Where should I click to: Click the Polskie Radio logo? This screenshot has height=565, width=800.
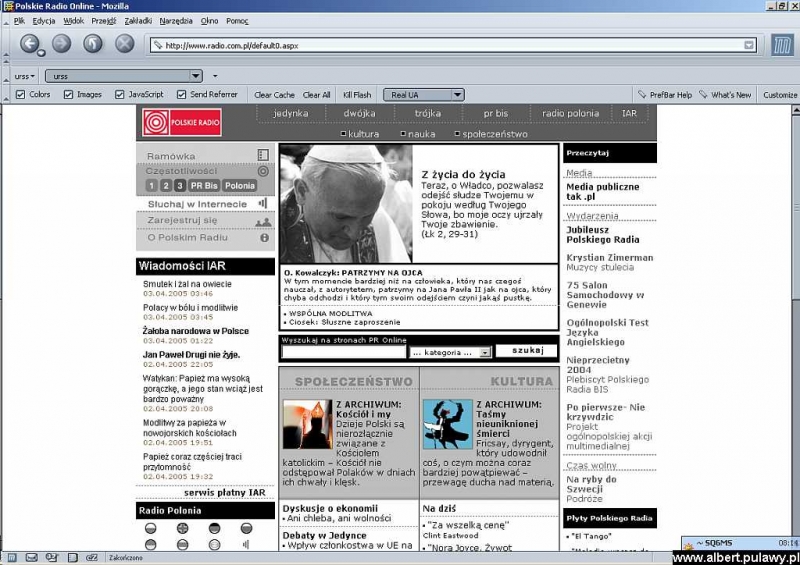coord(181,123)
